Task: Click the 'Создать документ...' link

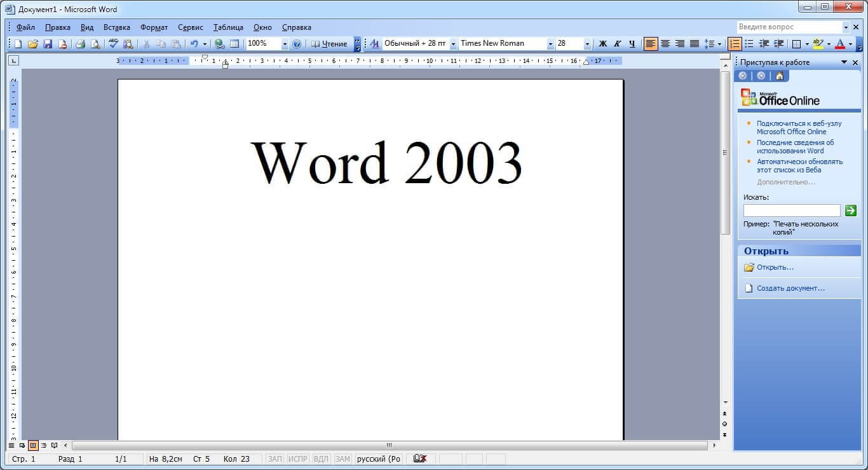Action: [x=790, y=288]
